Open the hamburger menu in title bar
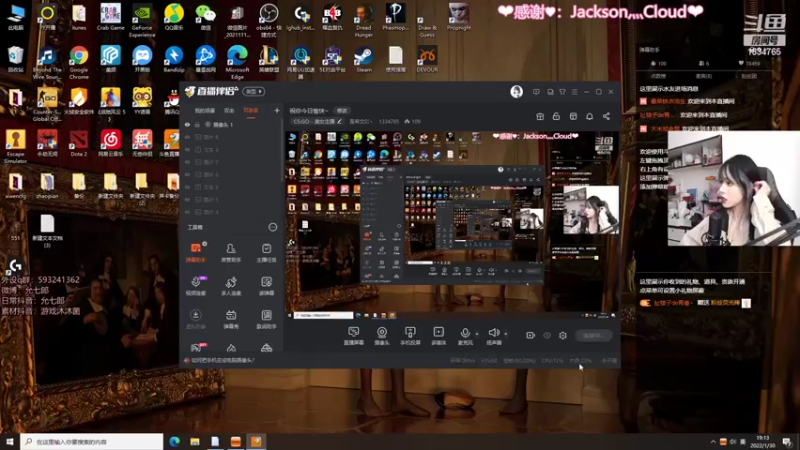800x450 pixels. point(574,91)
